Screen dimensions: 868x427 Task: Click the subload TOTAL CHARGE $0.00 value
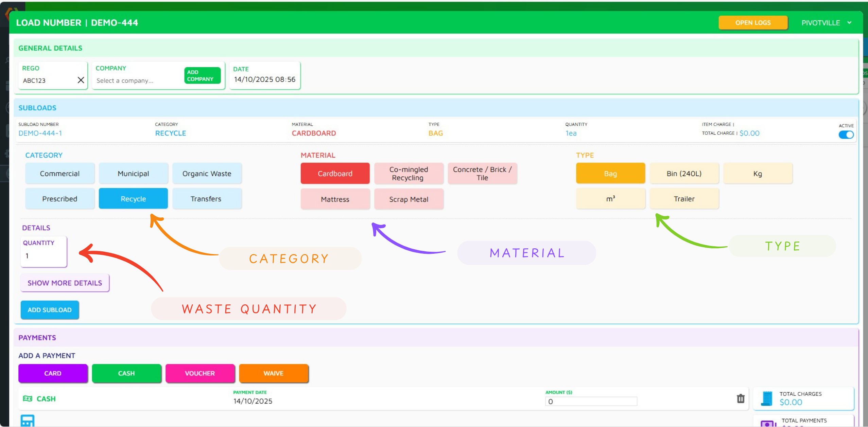(749, 133)
